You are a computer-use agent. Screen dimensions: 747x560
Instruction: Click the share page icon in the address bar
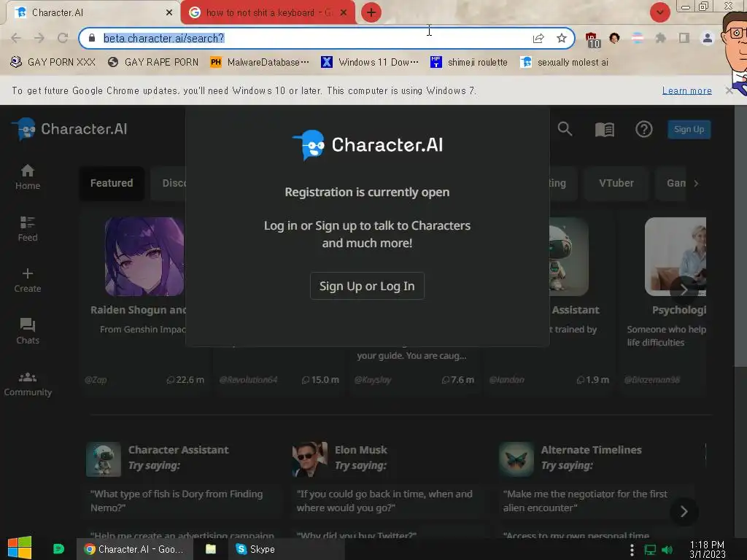538,38
